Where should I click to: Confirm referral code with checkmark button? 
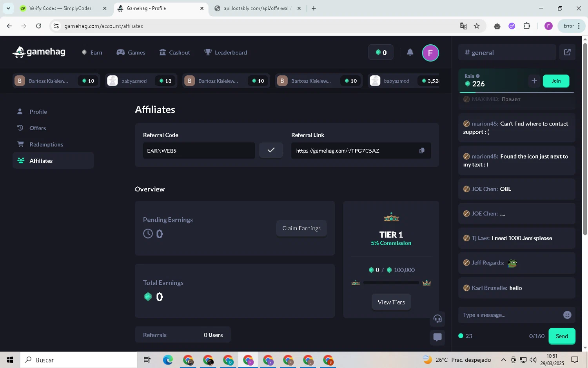tap(271, 150)
